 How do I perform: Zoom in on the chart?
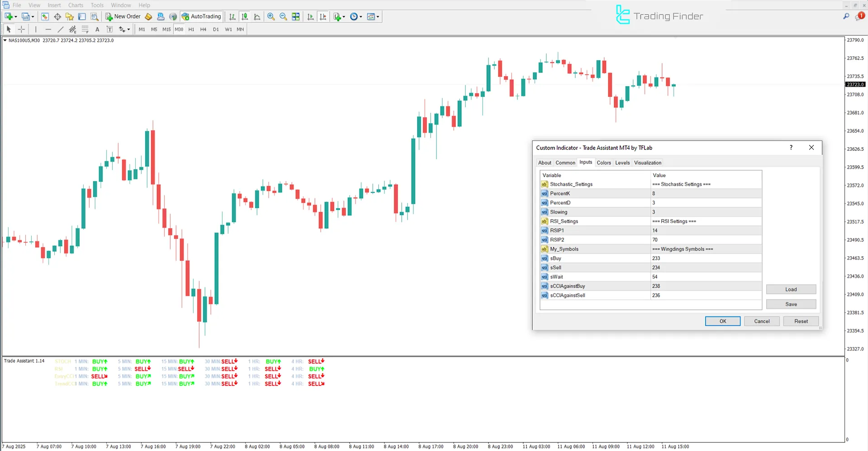[271, 16]
